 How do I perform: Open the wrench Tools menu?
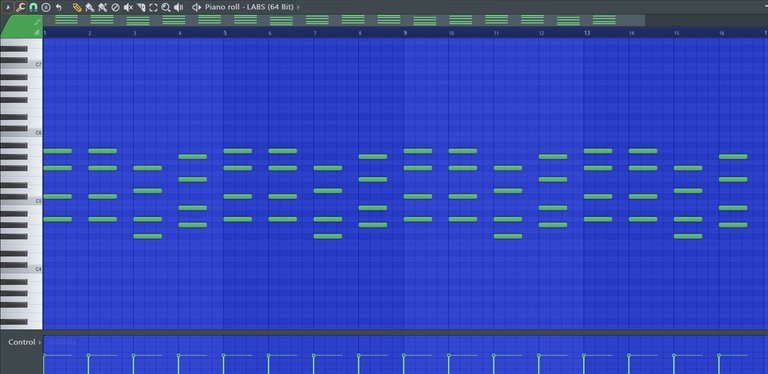pyautogui.click(x=20, y=7)
